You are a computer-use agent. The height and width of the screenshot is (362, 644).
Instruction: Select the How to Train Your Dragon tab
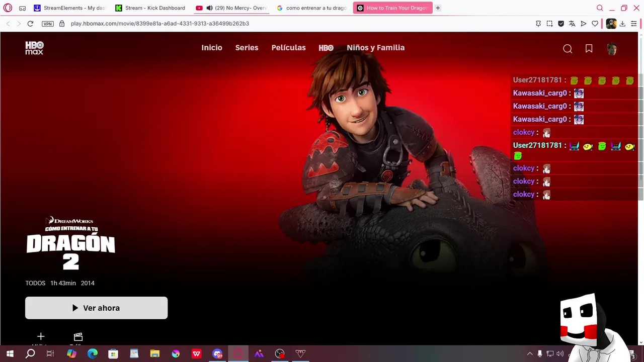point(393,8)
